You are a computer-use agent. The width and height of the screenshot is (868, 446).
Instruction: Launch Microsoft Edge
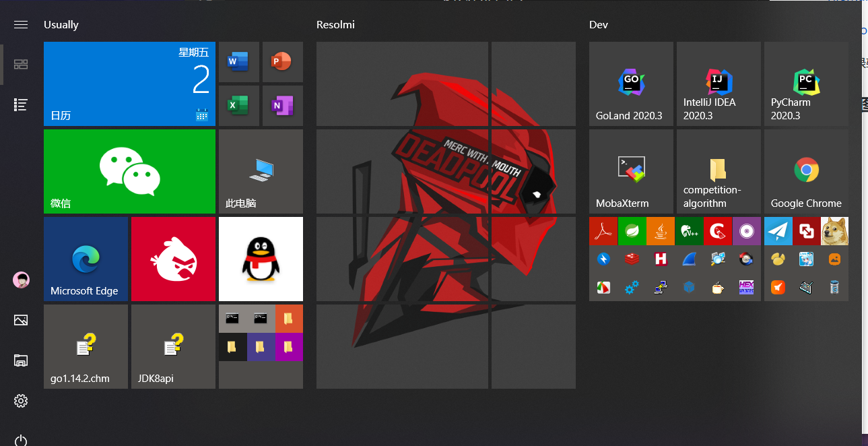pos(86,259)
